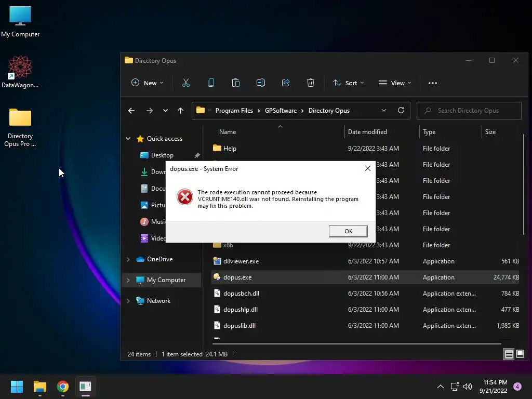This screenshot has height=399, width=532.
Task: Click OK in the System Error dialog
Action: (348, 231)
